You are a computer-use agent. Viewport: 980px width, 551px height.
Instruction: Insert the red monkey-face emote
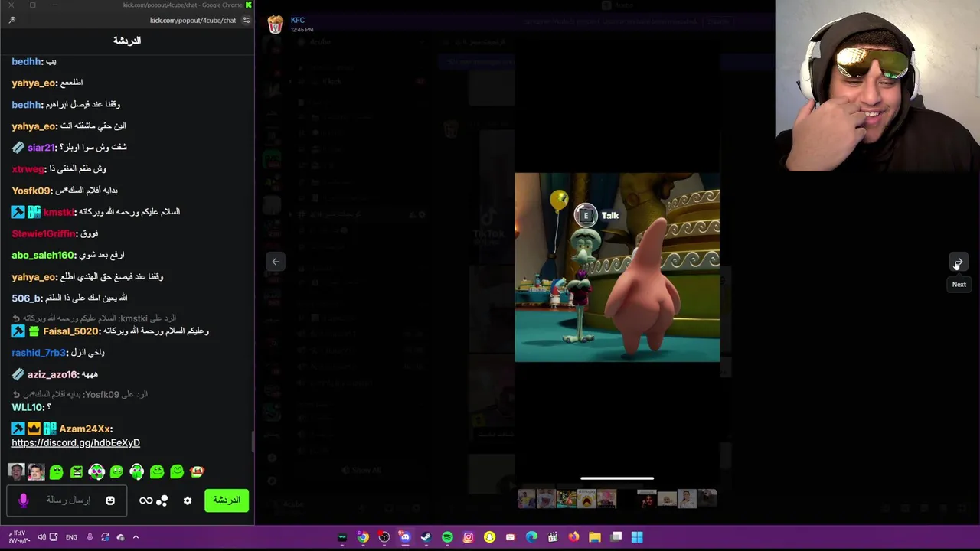click(x=197, y=471)
